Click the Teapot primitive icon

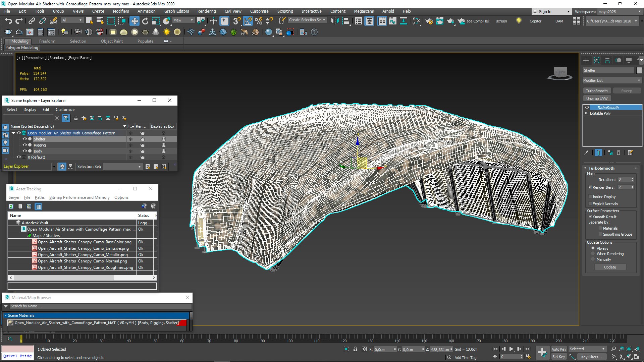(x=145, y=32)
